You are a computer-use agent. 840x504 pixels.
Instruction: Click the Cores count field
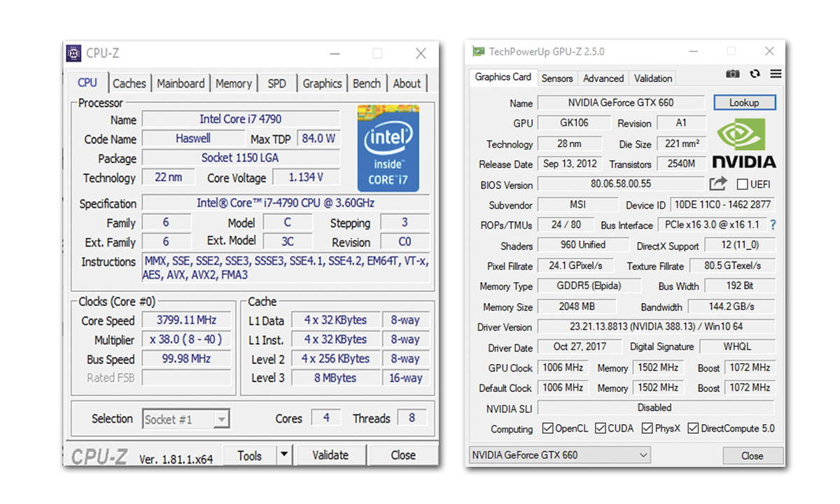click(x=326, y=418)
